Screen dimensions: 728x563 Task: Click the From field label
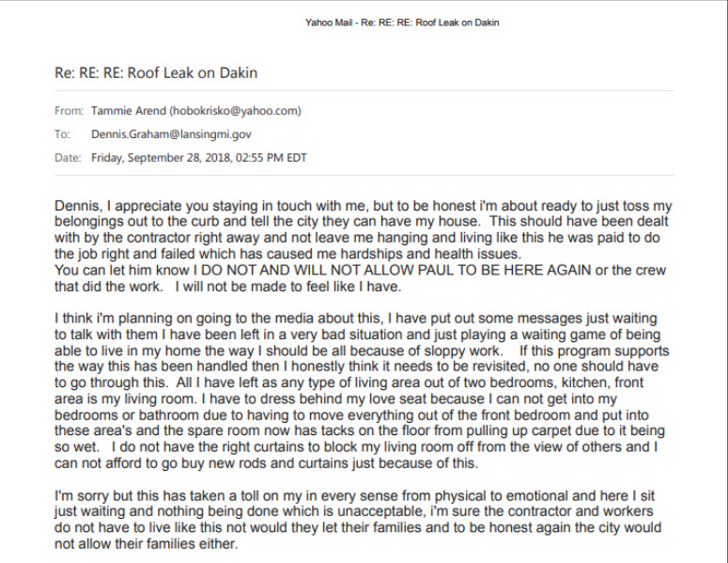pos(69,111)
